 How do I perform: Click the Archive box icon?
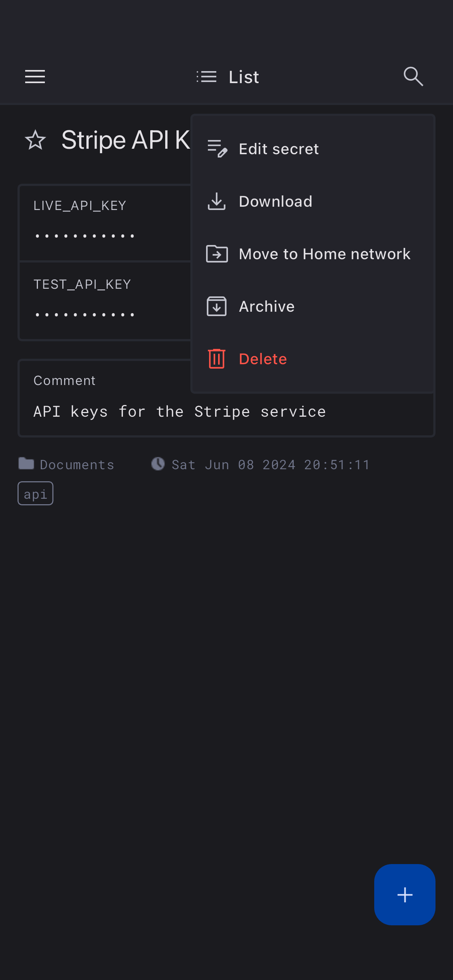point(217,306)
